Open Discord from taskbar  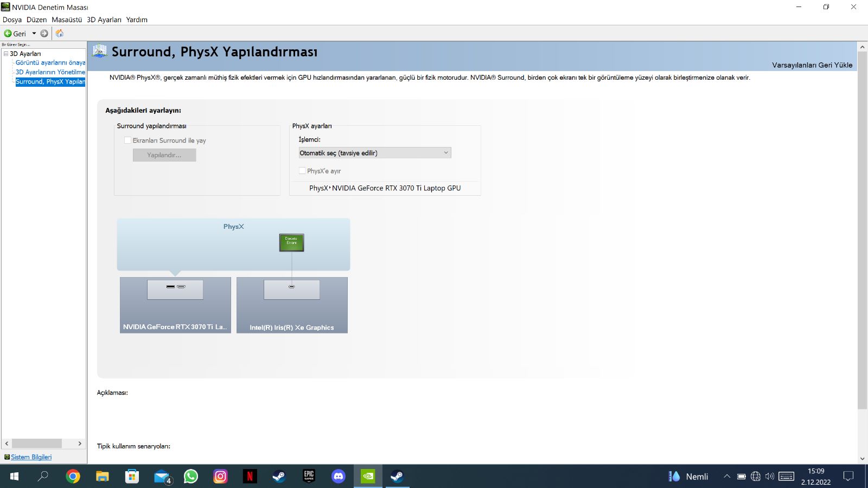coord(339,477)
